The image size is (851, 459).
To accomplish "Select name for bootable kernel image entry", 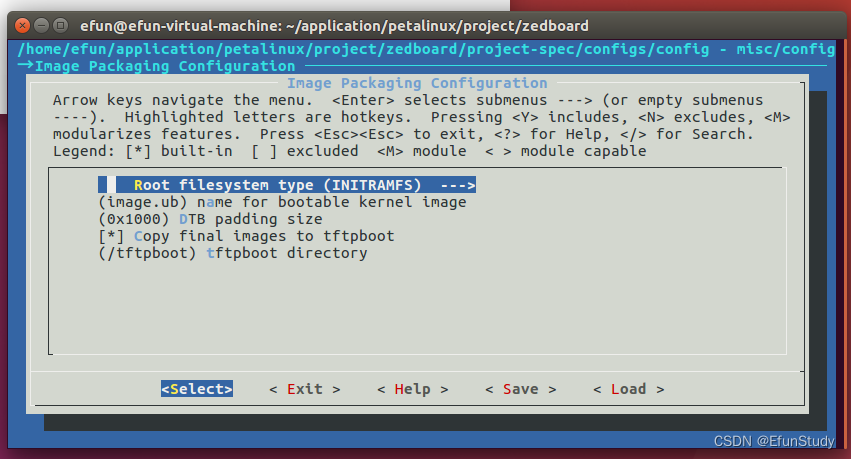I will (x=282, y=202).
